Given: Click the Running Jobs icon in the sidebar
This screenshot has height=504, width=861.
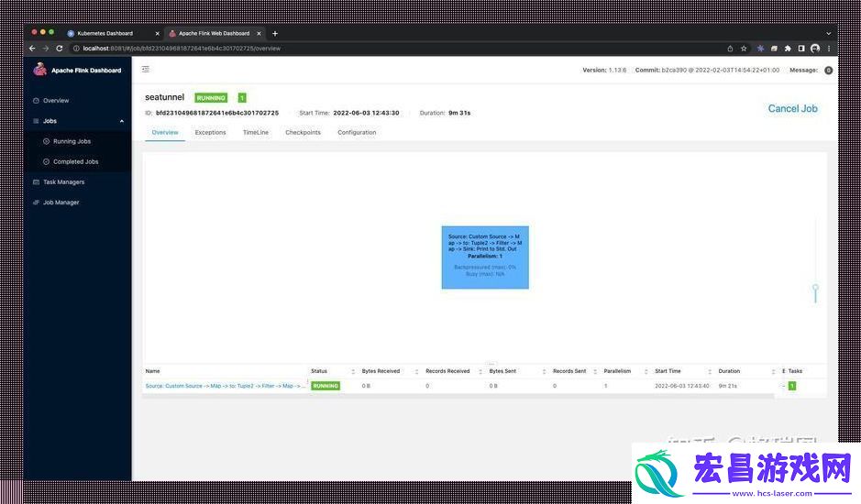Looking at the screenshot, I should [46, 141].
